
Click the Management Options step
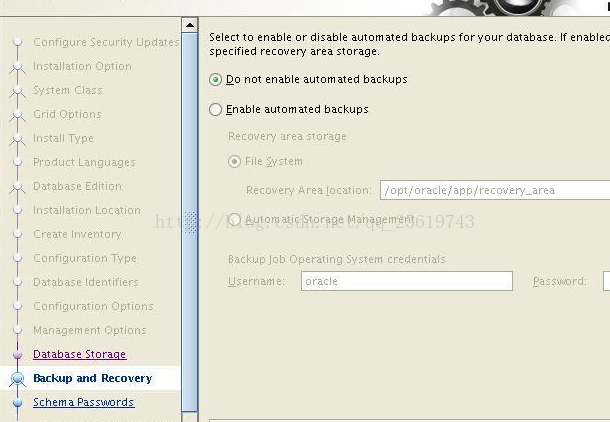(90, 330)
